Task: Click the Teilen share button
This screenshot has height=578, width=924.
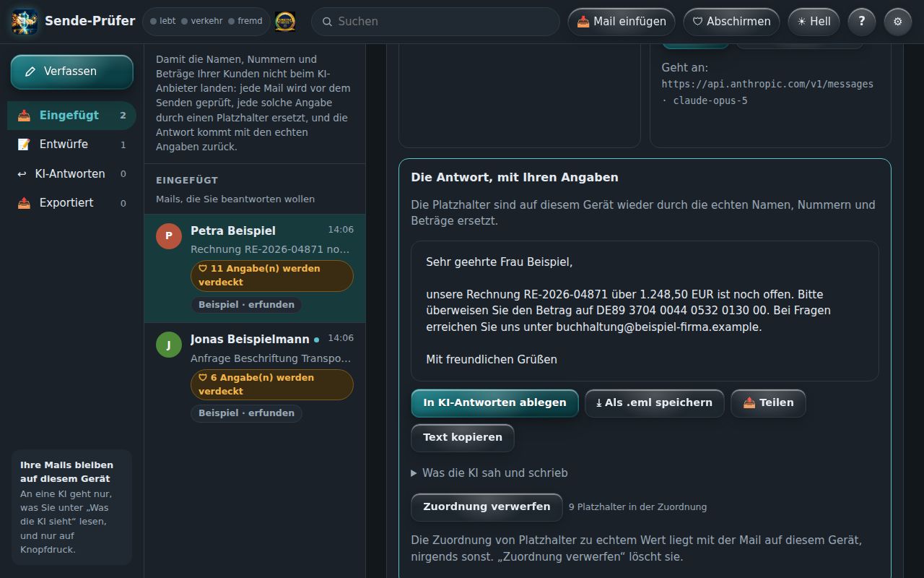Action: (x=768, y=403)
